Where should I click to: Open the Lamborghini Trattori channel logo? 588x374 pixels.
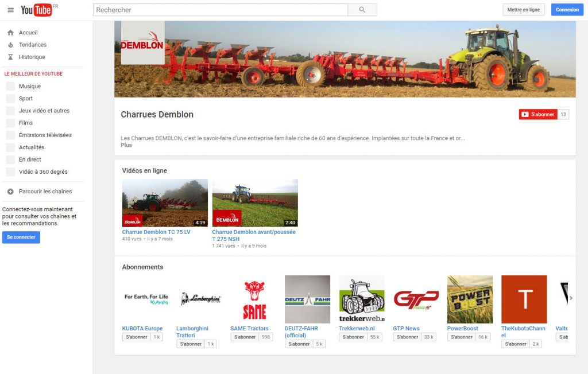(x=199, y=299)
